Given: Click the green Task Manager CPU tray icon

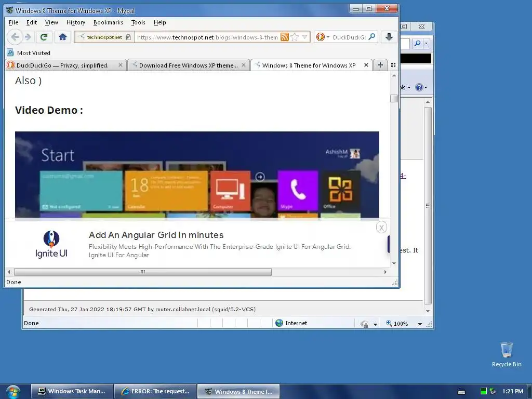Looking at the screenshot, I should [484, 391].
